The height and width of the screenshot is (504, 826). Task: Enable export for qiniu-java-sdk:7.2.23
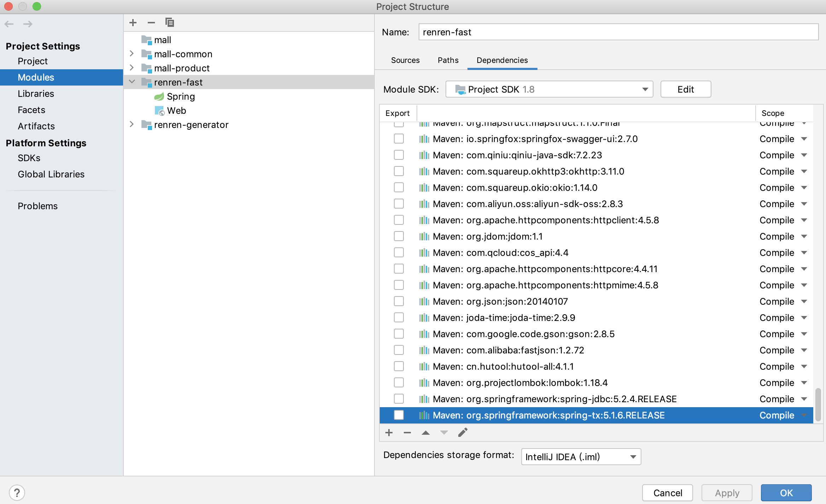click(399, 155)
